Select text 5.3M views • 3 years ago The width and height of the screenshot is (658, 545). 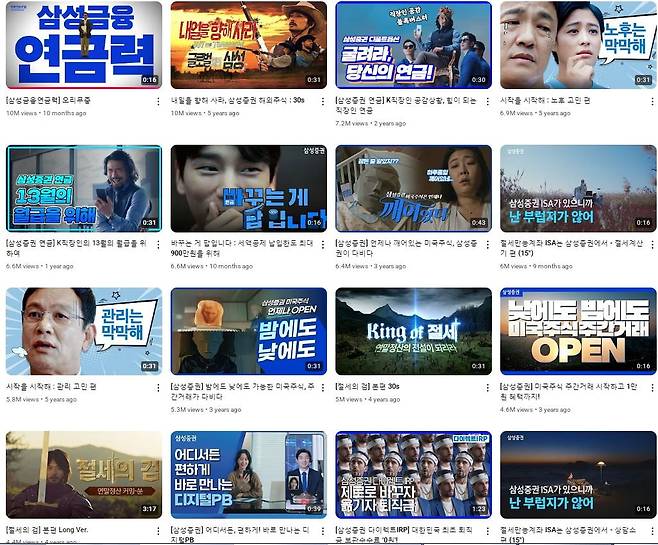206,410
